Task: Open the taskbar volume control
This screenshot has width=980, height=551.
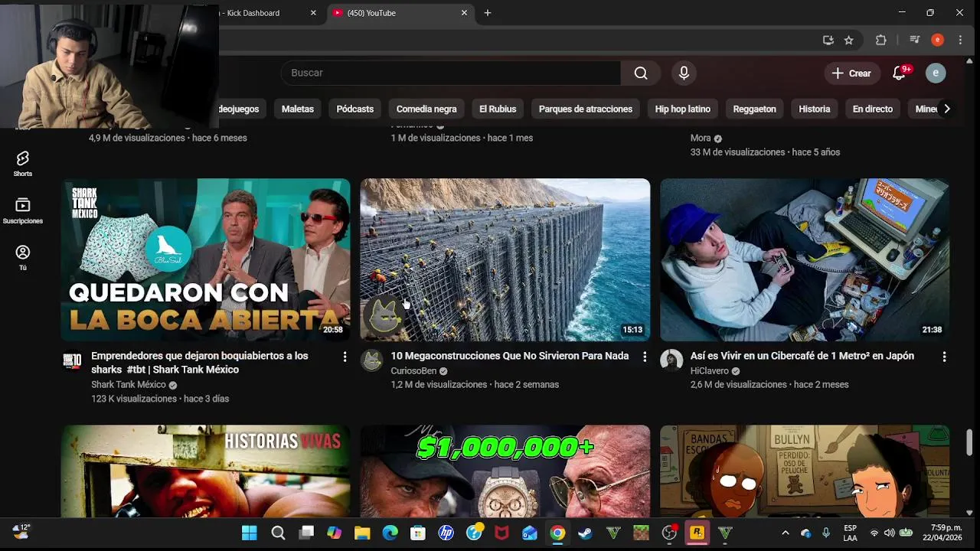Action: pyautogui.click(x=889, y=533)
